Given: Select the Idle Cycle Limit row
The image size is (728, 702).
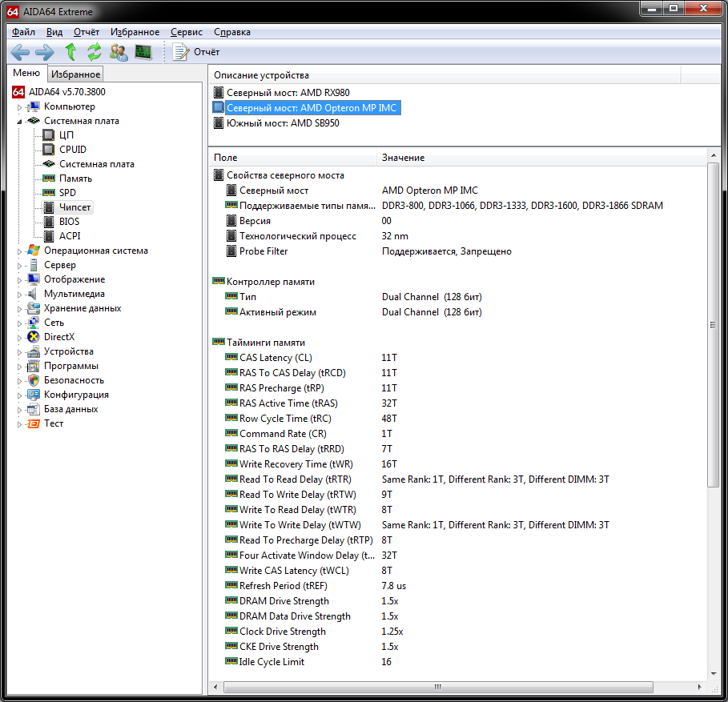Looking at the screenshot, I should point(457,662).
